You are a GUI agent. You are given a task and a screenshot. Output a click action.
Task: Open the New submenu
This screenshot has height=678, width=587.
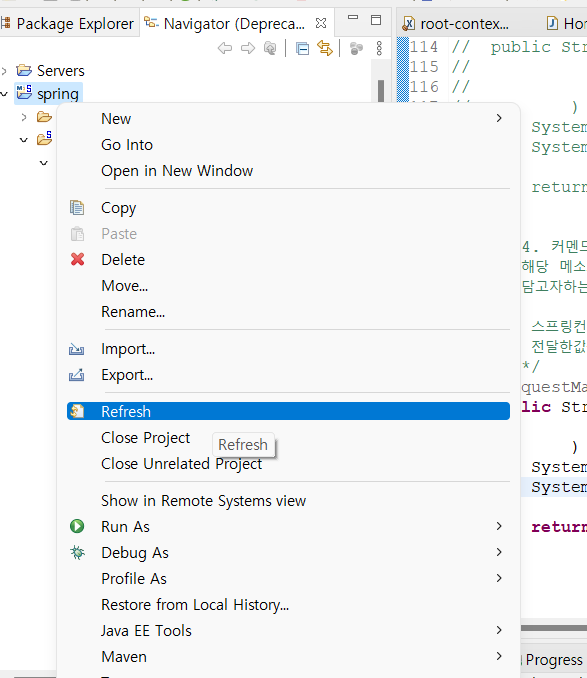(x=288, y=118)
